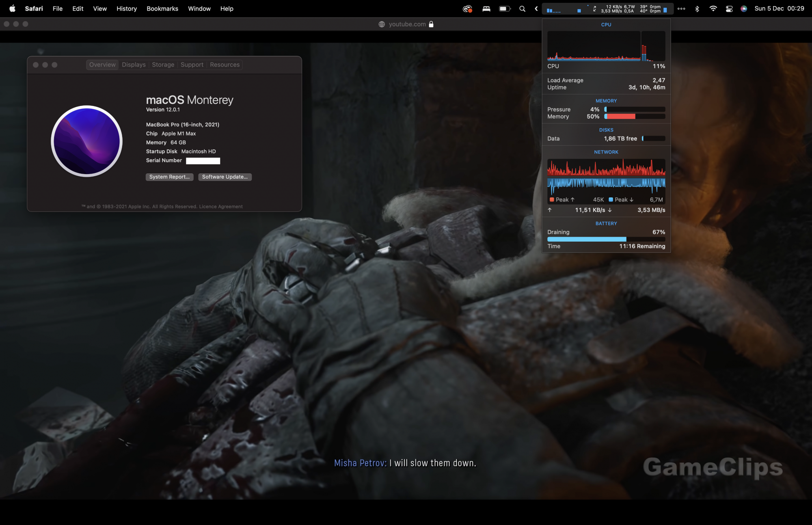Open the network speed stats dropdown

[611, 9]
